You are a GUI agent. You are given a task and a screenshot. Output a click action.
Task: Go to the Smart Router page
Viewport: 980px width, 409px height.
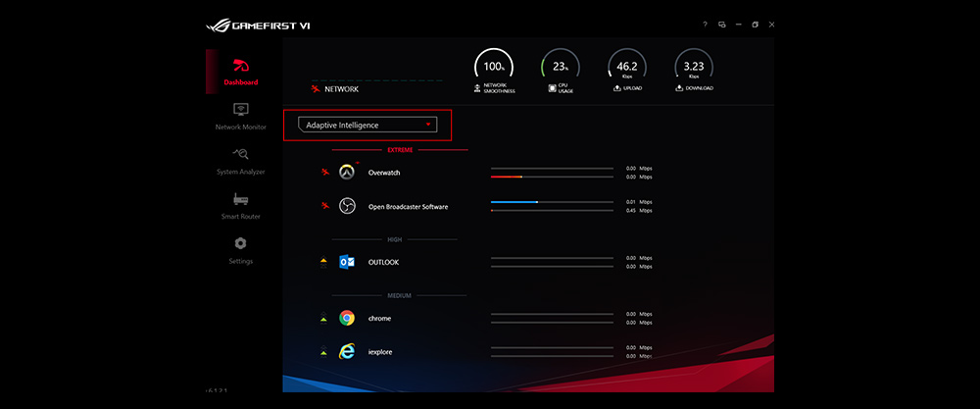(240, 205)
